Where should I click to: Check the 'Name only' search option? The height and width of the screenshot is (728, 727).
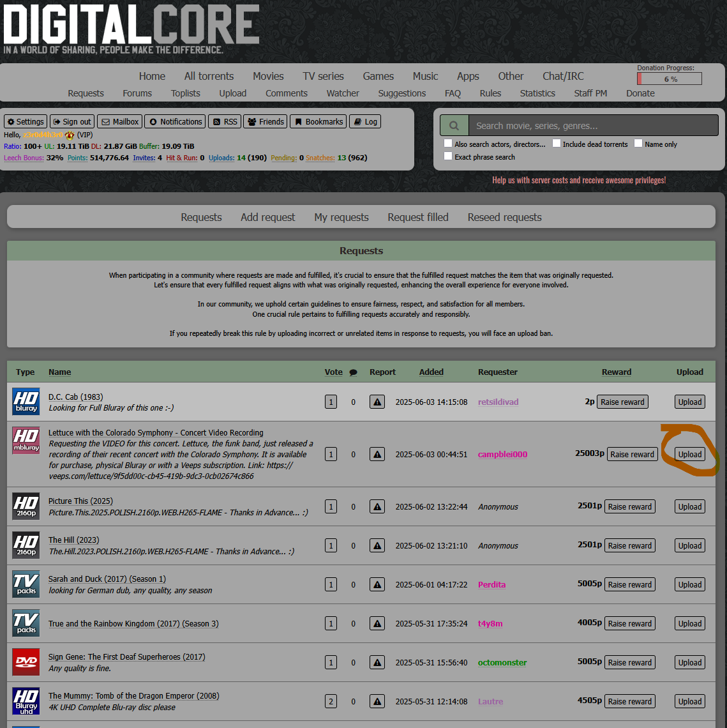(638, 144)
